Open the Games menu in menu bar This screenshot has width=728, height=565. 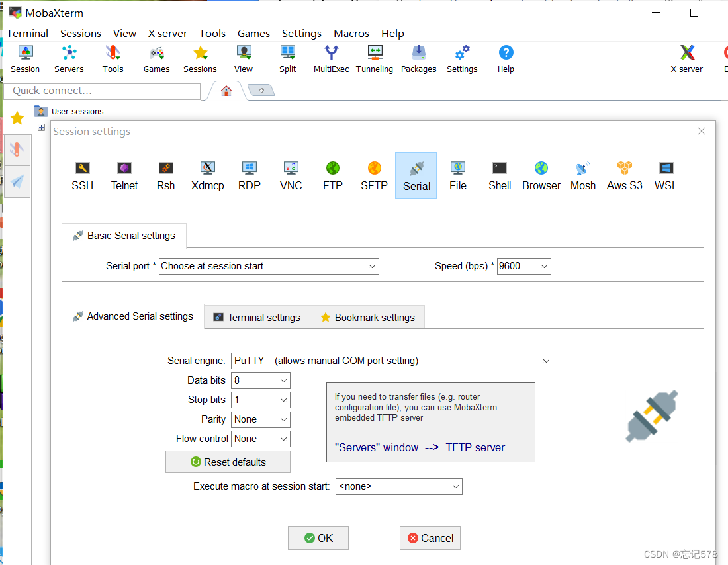point(253,34)
